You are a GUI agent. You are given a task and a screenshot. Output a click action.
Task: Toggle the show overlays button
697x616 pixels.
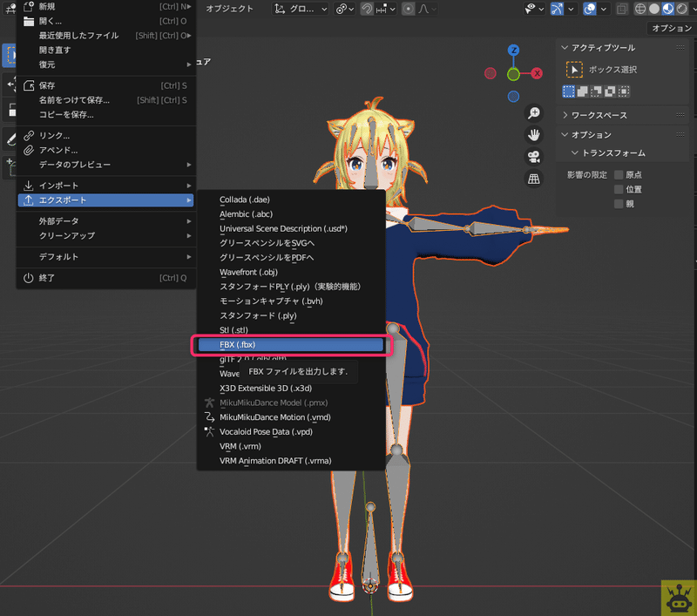590,9
